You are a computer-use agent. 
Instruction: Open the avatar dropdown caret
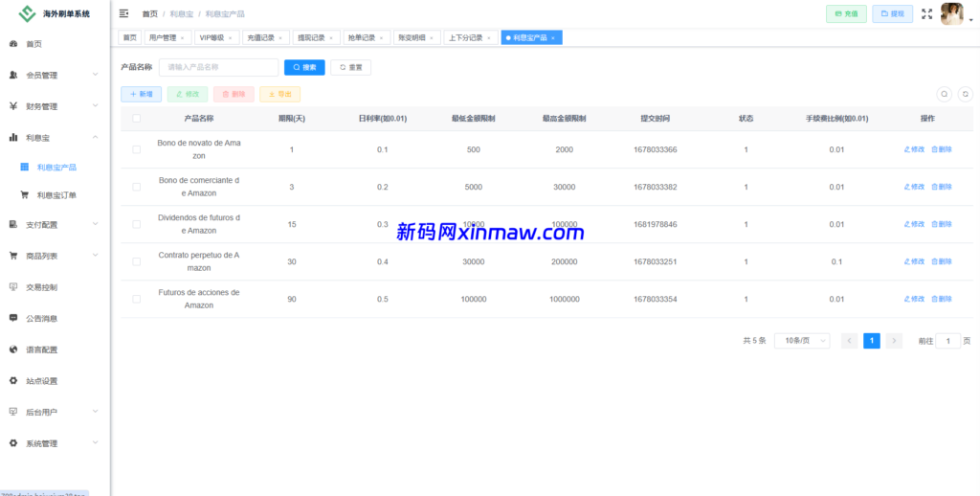tap(970, 20)
